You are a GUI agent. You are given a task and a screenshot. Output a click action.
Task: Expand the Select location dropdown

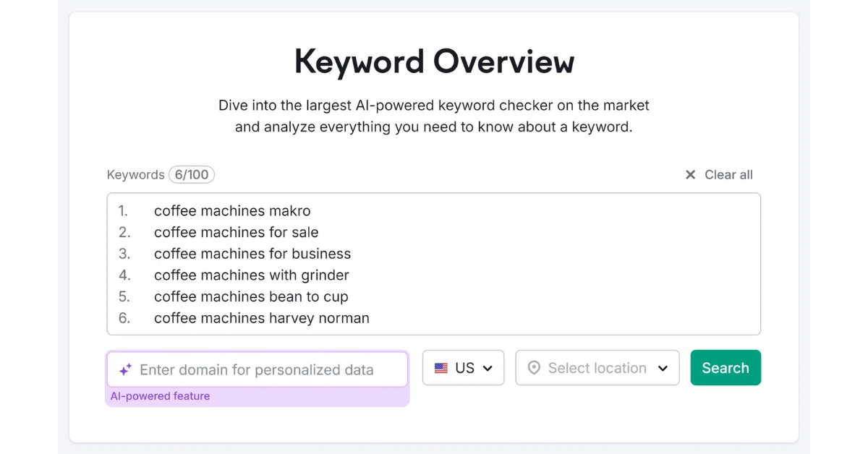[597, 368]
